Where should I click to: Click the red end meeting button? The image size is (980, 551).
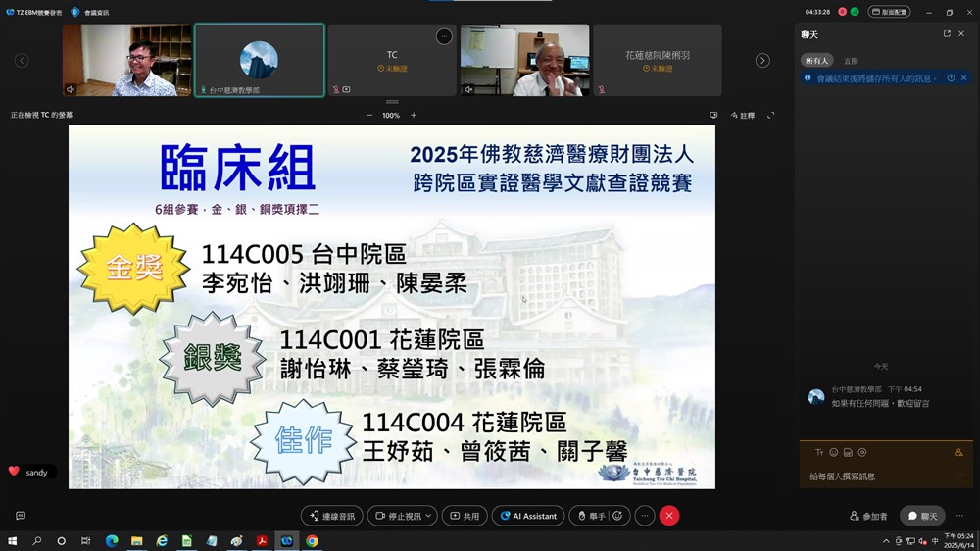click(x=669, y=516)
